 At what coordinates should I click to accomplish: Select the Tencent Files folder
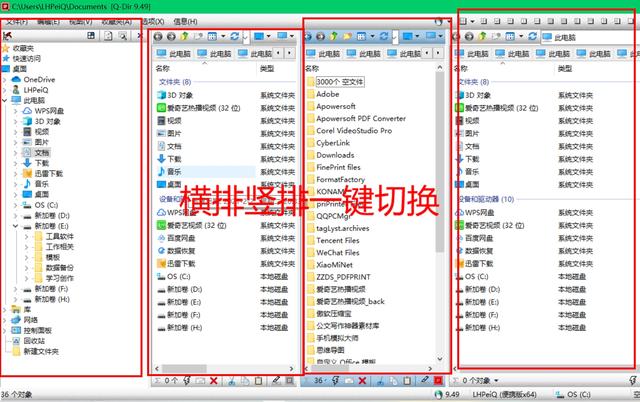pyautogui.click(x=333, y=240)
